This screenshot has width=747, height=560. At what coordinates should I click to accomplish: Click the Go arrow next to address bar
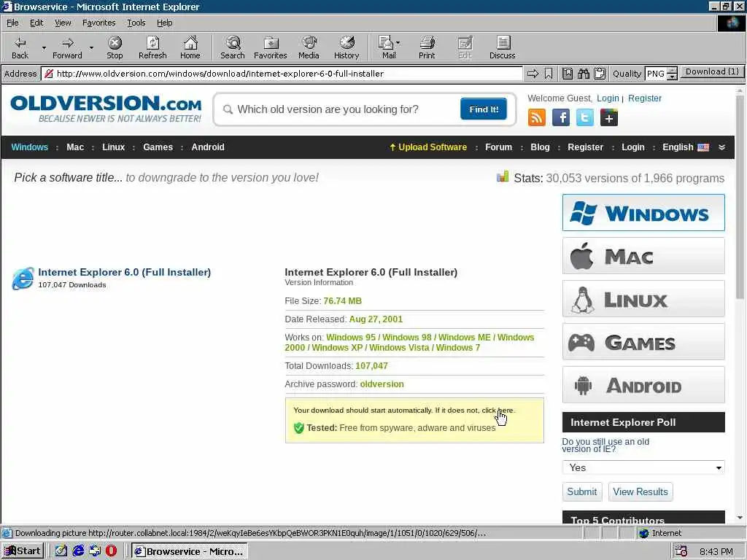point(533,74)
